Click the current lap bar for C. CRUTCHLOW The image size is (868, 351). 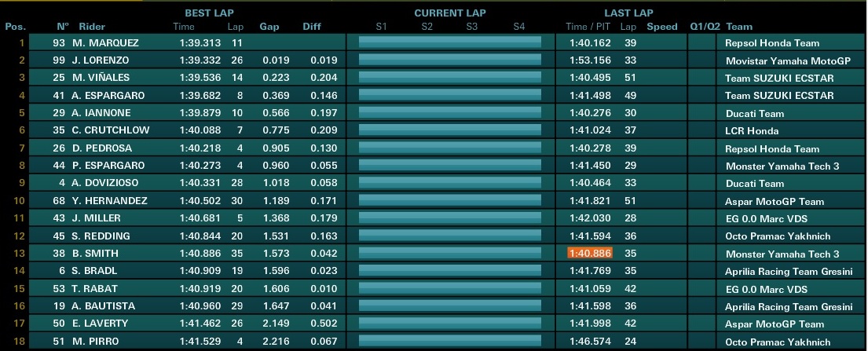pyautogui.click(x=450, y=130)
